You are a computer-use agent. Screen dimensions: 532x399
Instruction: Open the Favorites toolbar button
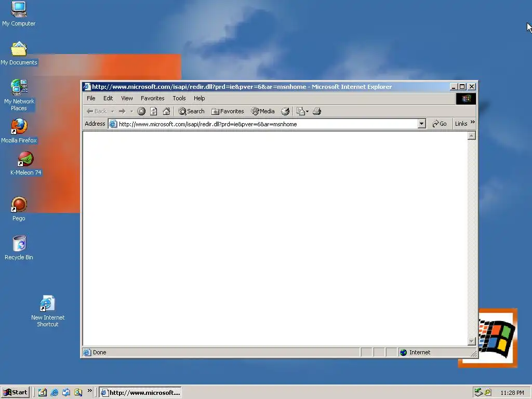click(228, 111)
